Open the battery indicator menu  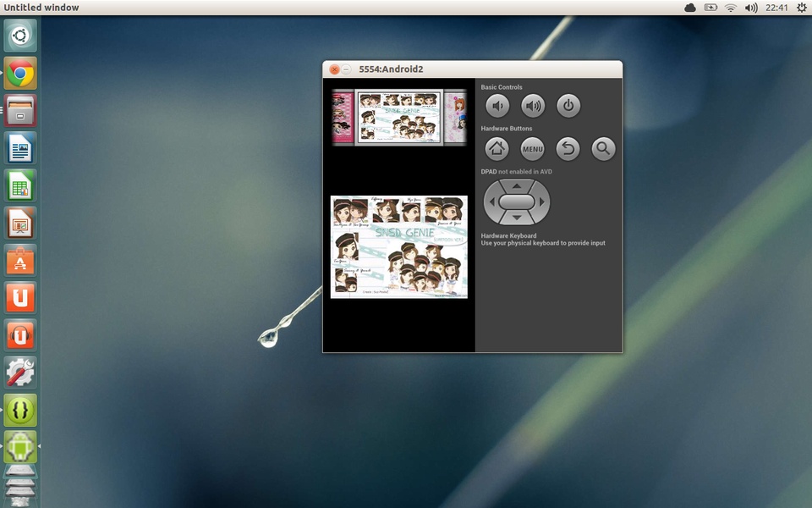point(710,8)
